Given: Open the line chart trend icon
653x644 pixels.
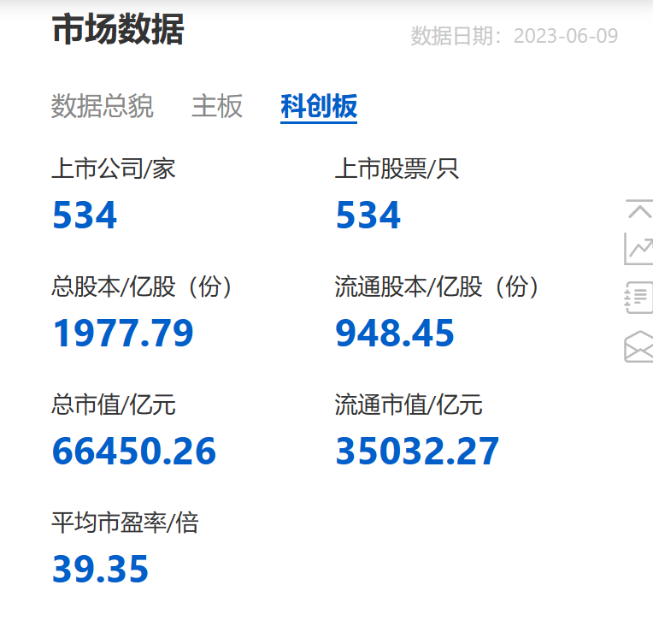Looking at the screenshot, I should coord(639,249).
